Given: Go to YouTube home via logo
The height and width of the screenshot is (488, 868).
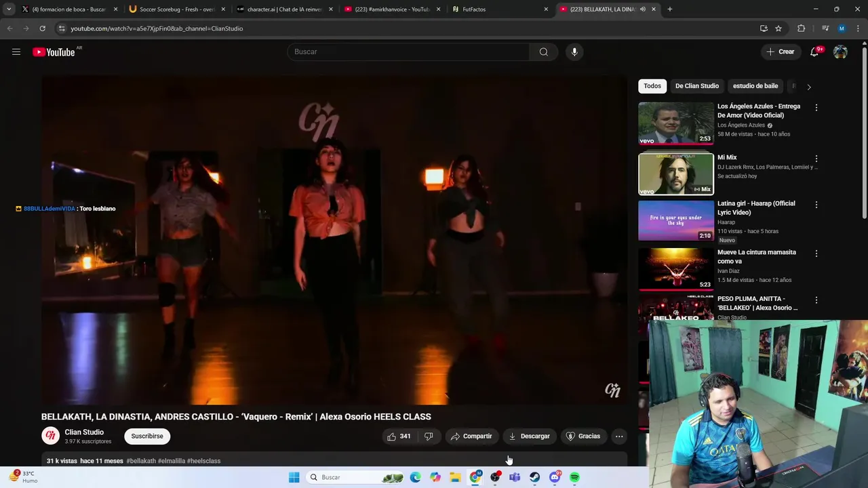Looking at the screenshot, I should (54, 52).
